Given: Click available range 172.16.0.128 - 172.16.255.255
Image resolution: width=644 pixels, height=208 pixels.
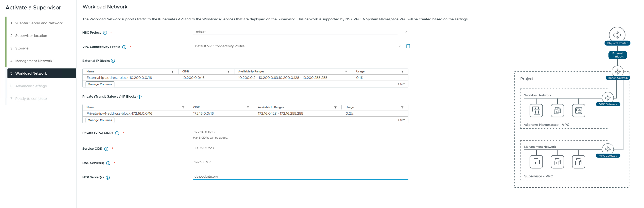Looking at the screenshot, I should [280, 114].
